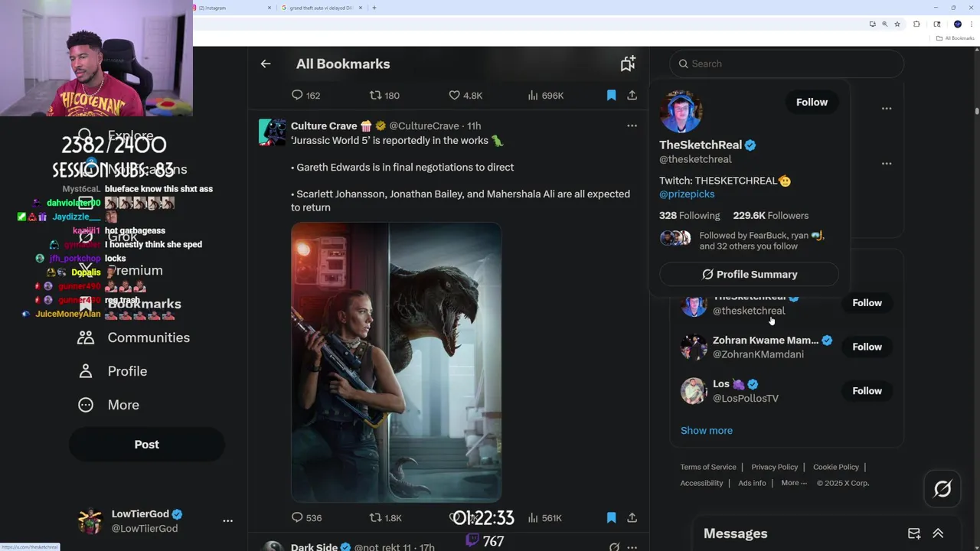Click the Dark Side display name
Viewport: 980px width, 551px height.
pos(314,547)
